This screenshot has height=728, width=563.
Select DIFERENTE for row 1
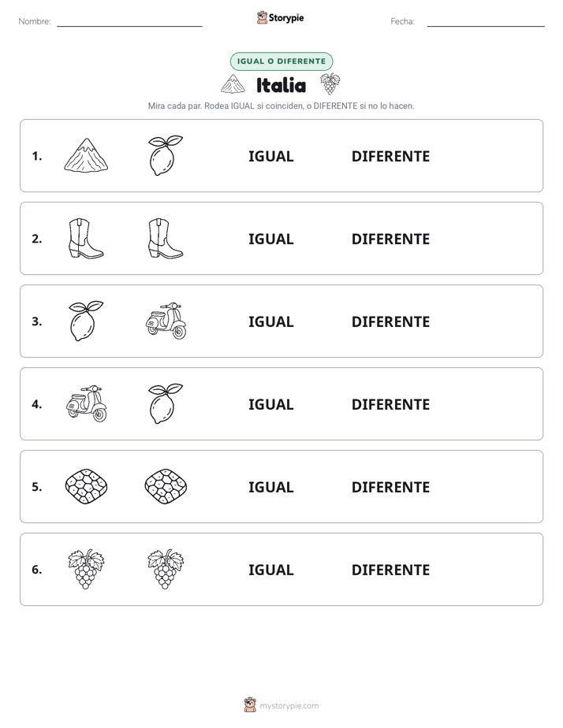(390, 157)
